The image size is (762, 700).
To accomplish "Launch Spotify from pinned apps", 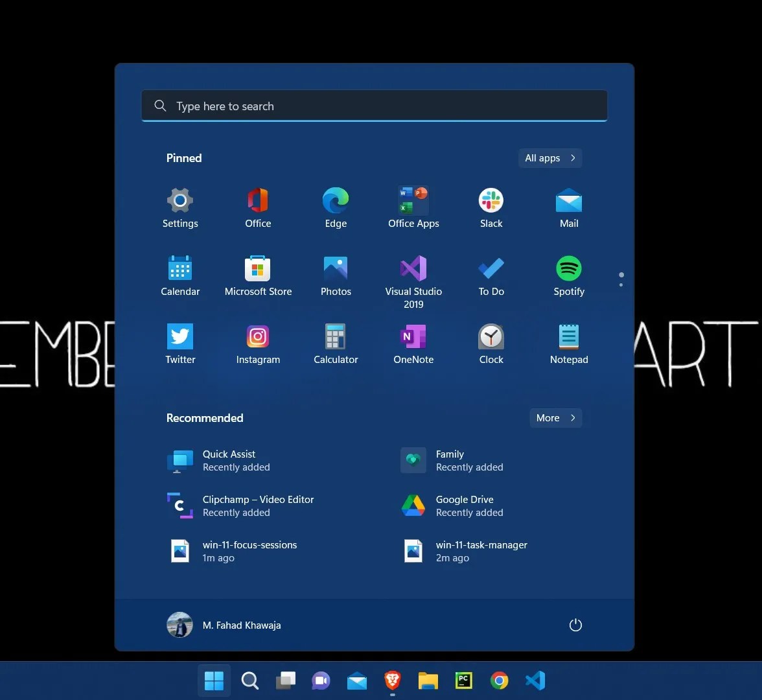I will point(569,275).
